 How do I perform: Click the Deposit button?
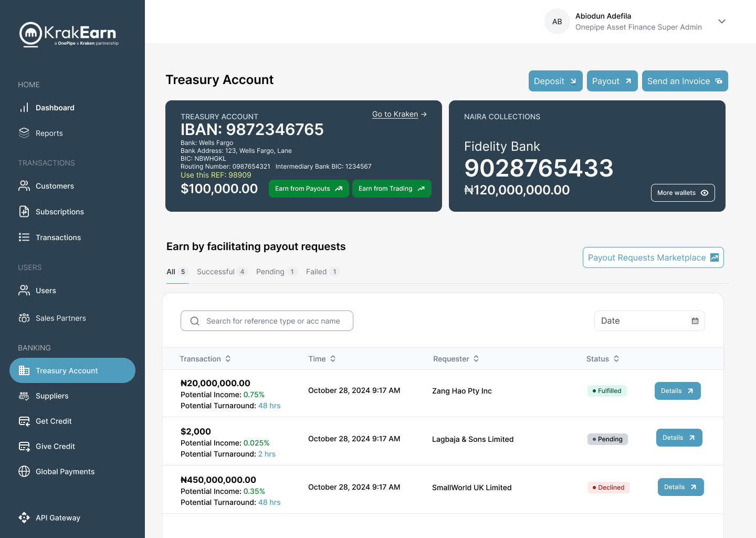click(x=555, y=81)
